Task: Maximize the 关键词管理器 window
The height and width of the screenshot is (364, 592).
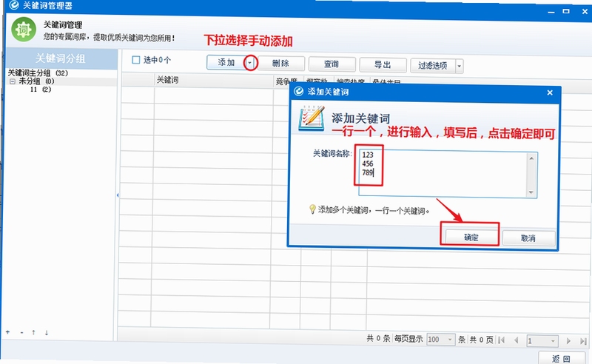Action: tap(566, 11)
